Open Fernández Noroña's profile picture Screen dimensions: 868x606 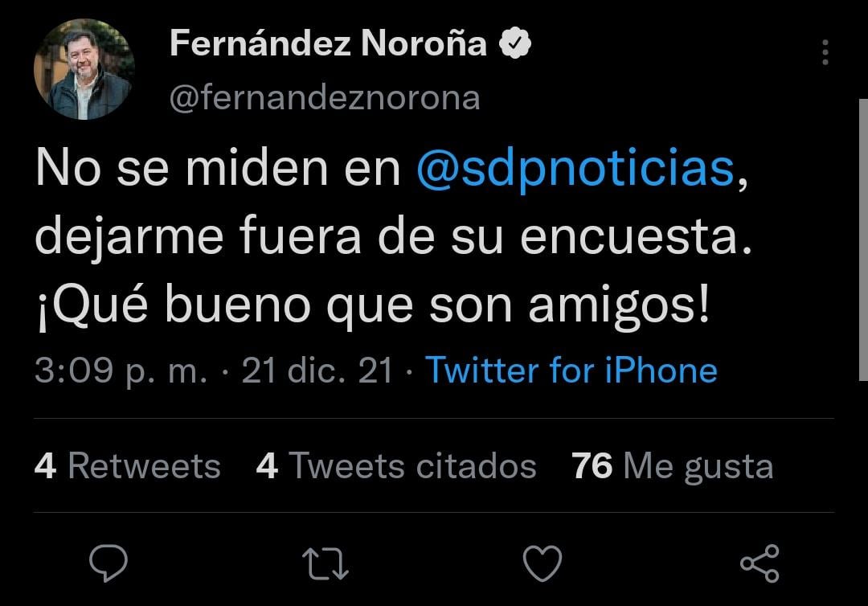[x=84, y=70]
